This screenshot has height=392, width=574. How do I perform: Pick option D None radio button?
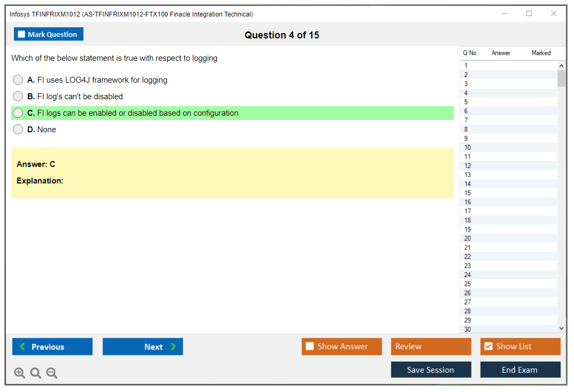(18, 130)
